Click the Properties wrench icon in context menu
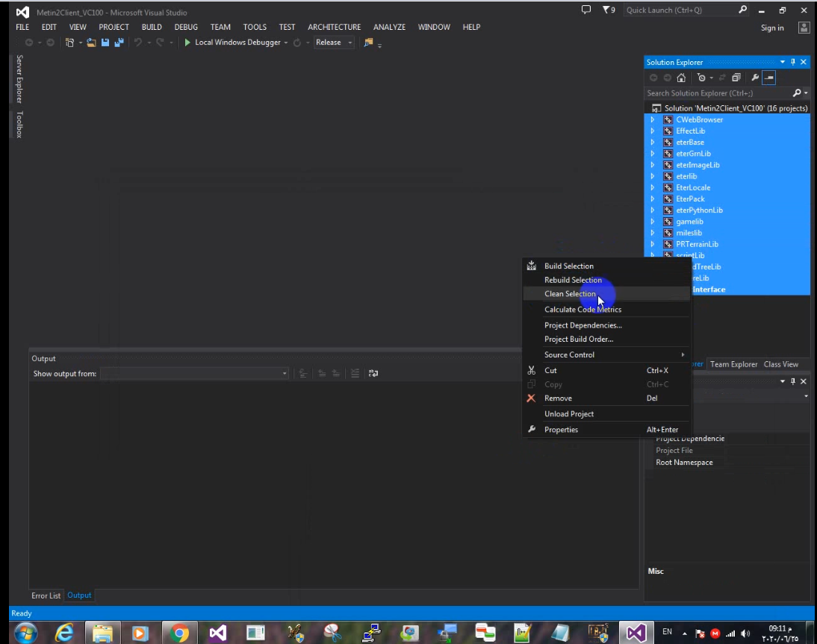 532,429
